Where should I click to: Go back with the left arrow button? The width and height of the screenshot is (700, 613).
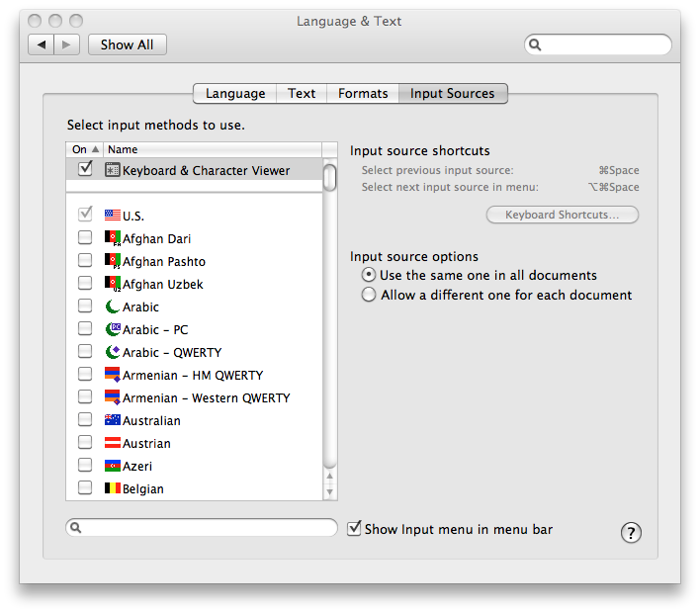coord(42,44)
